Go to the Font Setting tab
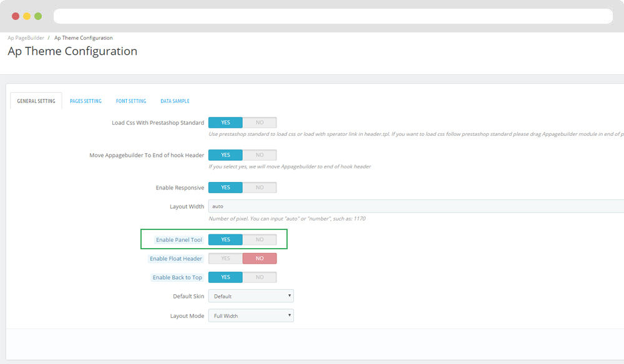This screenshot has width=624, height=364. [131, 101]
